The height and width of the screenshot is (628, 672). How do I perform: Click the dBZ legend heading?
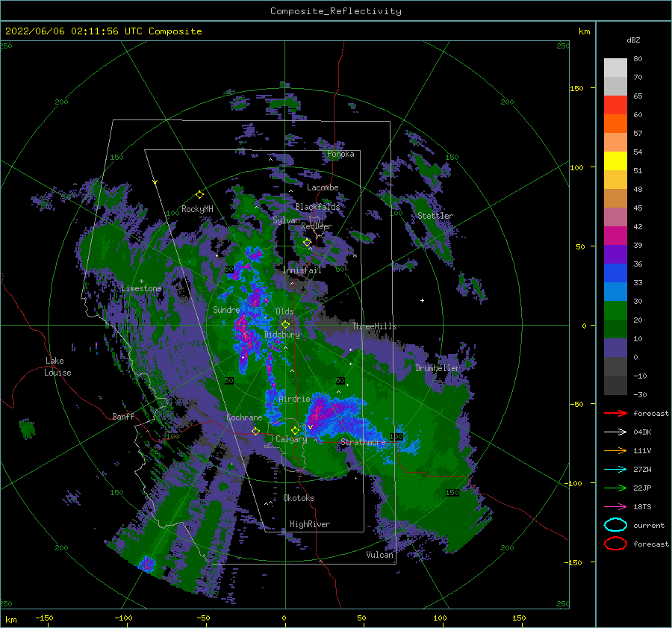[633, 40]
